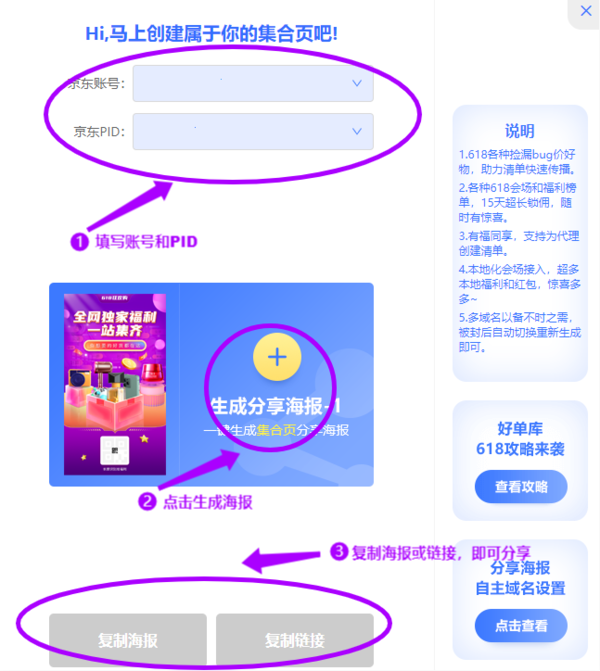
Task: Click the purple step 2 number badge
Action: [x=147, y=502]
